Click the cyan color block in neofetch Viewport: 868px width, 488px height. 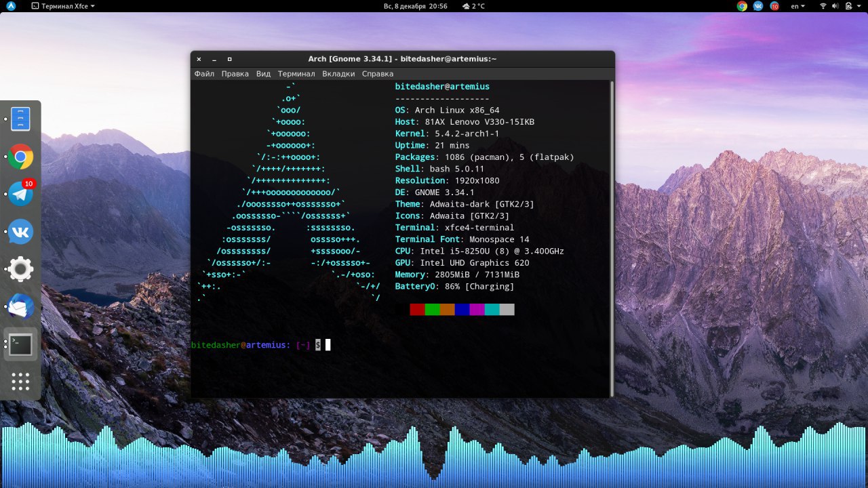click(x=492, y=310)
